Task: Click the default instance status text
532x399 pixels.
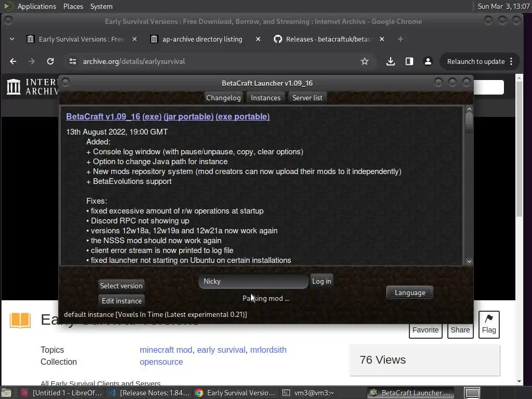Action: tap(155, 314)
